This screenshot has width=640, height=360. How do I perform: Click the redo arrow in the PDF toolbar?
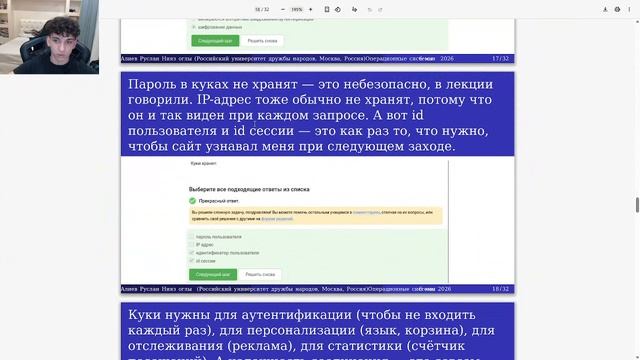380,10
